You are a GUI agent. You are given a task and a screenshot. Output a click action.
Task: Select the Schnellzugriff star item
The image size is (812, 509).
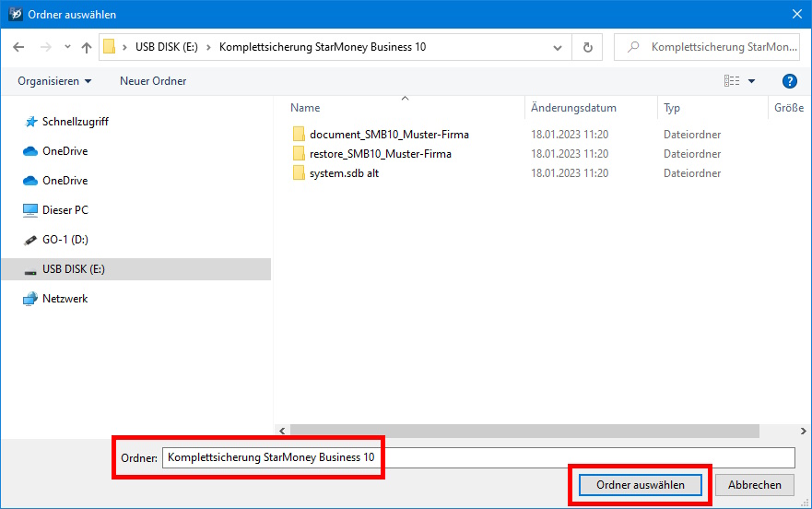76,122
